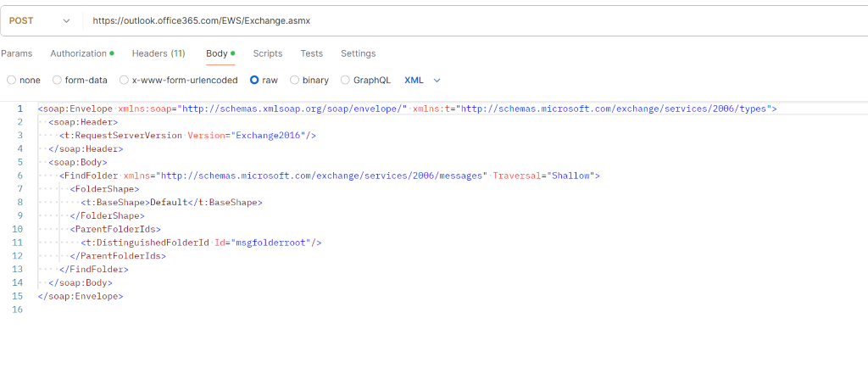Choose the binary body type
This screenshot has width=868, height=374.
309,80
